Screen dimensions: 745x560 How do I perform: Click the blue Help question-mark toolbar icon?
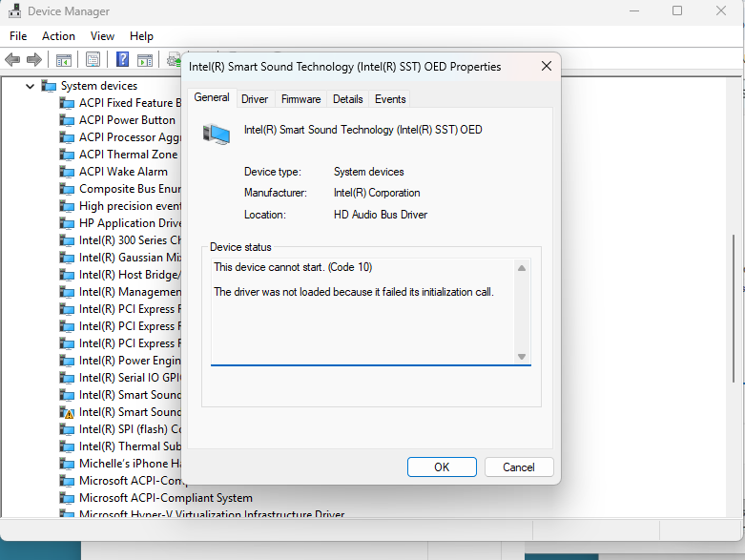pos(123,59)
